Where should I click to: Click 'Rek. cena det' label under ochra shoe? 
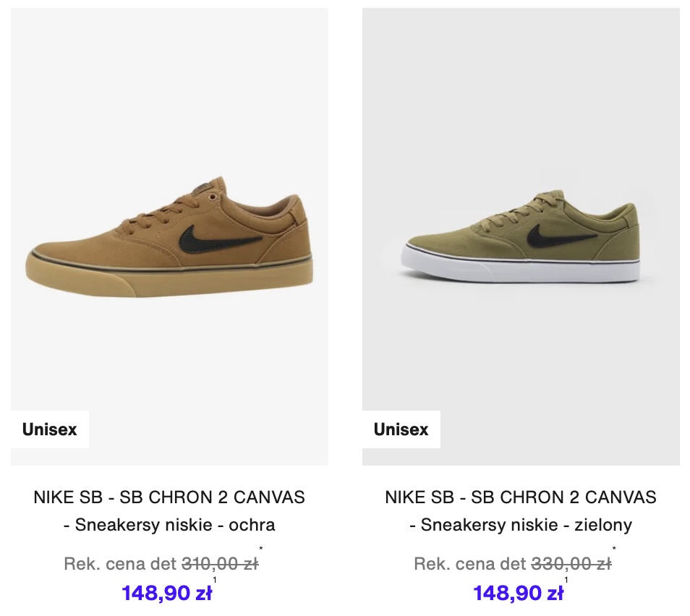(120, 564)
